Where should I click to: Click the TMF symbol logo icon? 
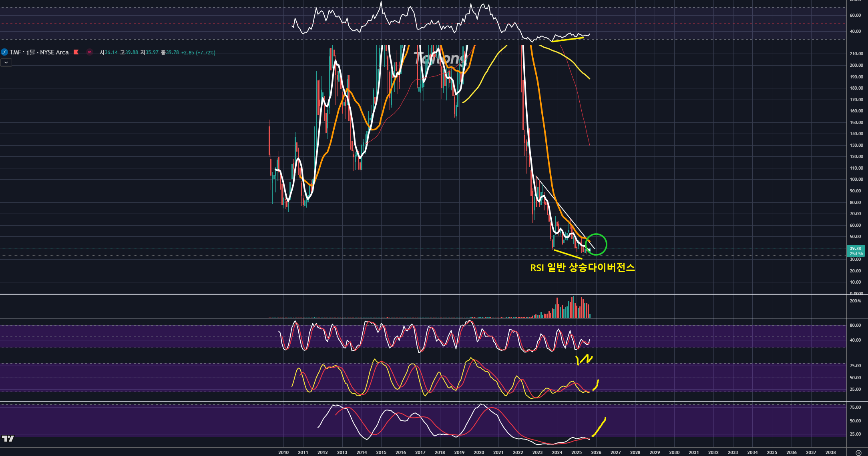point(4,52)
